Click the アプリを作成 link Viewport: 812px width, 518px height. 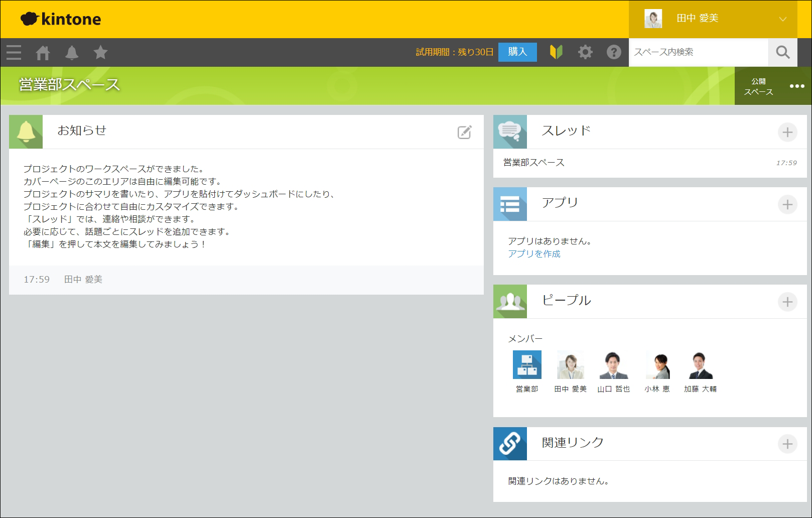click(x=534, y=254)
